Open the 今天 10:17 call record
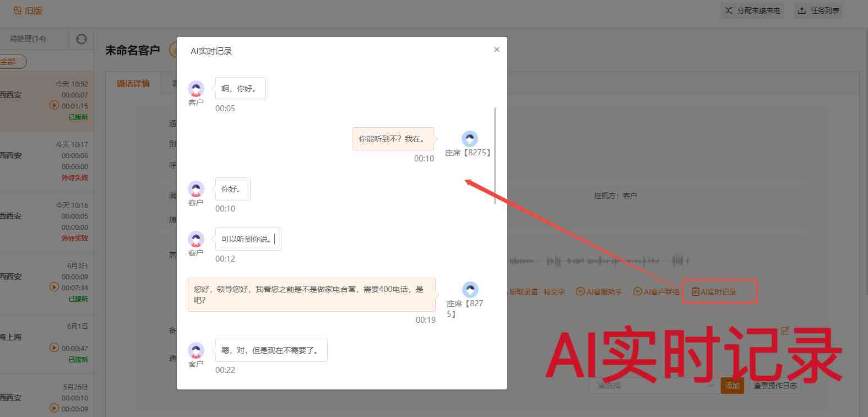Screen dimensions: 868x417 pos(47,161)
